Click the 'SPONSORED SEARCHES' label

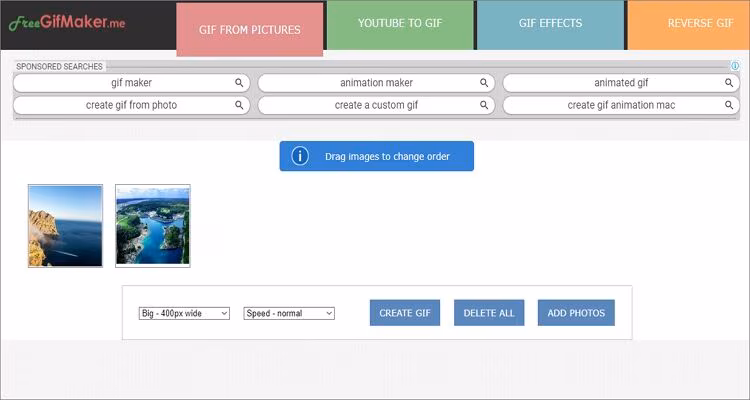[x=59, y=67]
